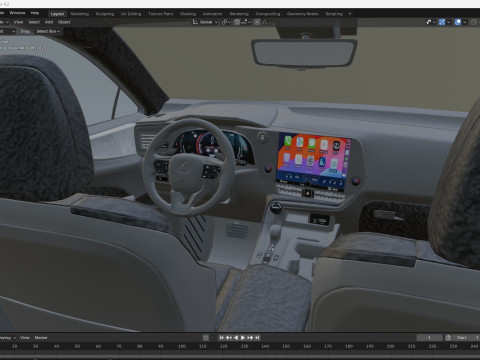Switch to the Sculpting workspace tab
This screenshot has height=360, width=480.
coord(105,14)
